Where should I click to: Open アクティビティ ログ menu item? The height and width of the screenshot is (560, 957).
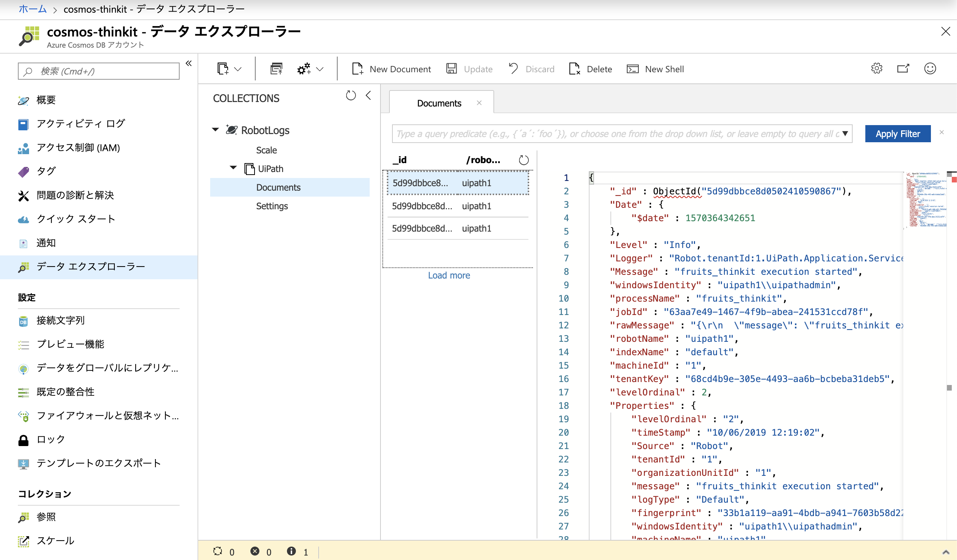tap(99, 124)
